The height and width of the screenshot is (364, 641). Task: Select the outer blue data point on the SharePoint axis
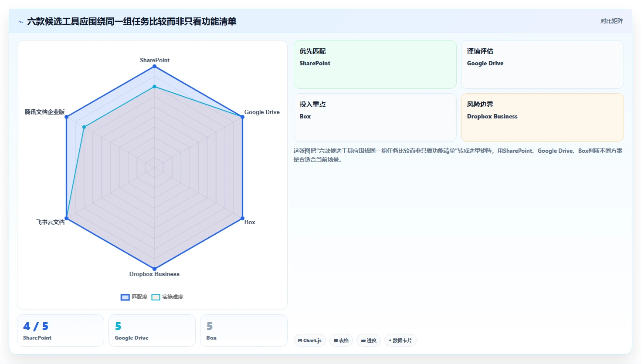(154, 66)
